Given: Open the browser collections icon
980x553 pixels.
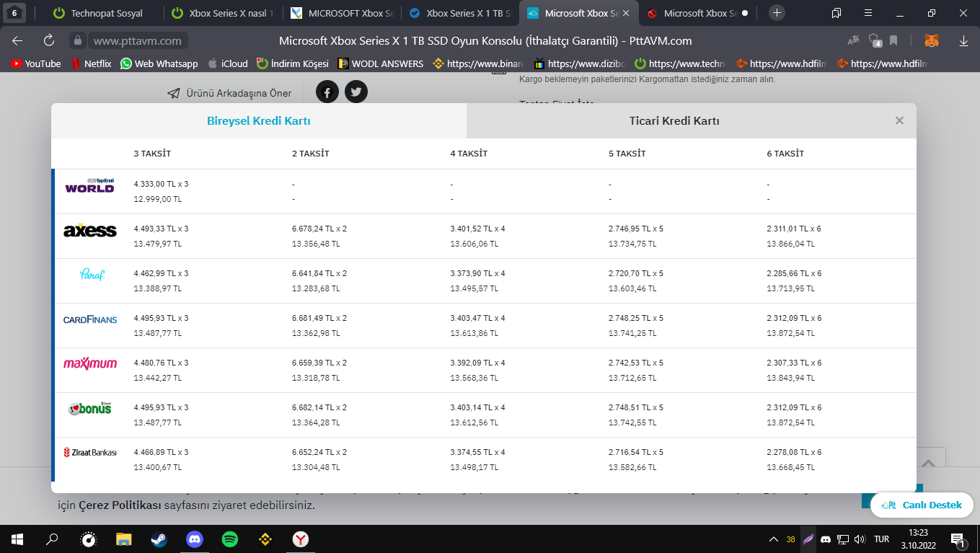Looking at the screenshot, I should (836, 13).
